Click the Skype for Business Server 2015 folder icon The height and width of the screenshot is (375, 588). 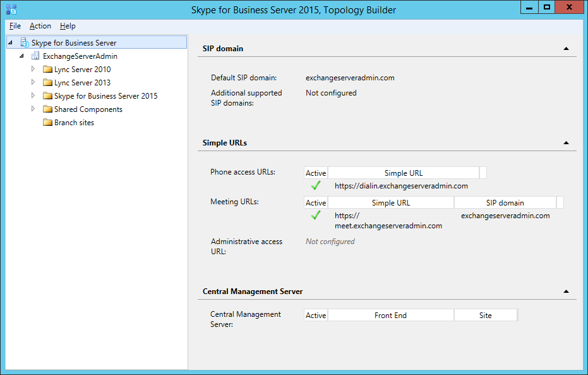pyautogui.click(x=47, y=95)
